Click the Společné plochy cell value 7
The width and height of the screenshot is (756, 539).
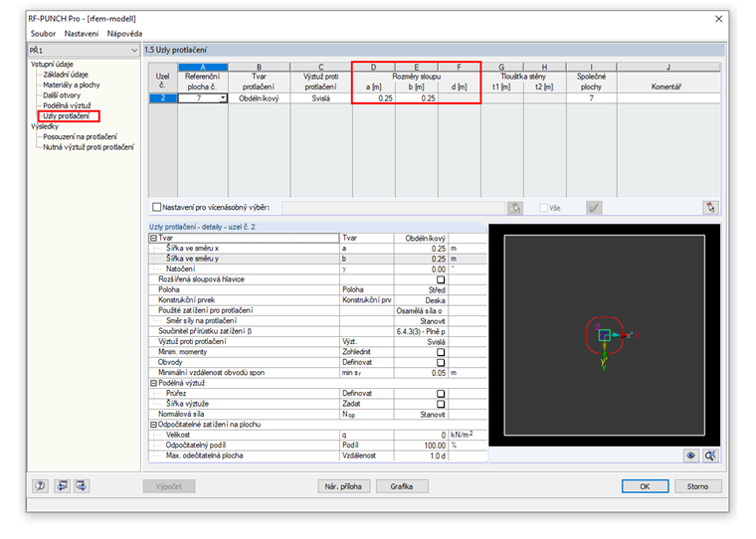click(591, 98)
